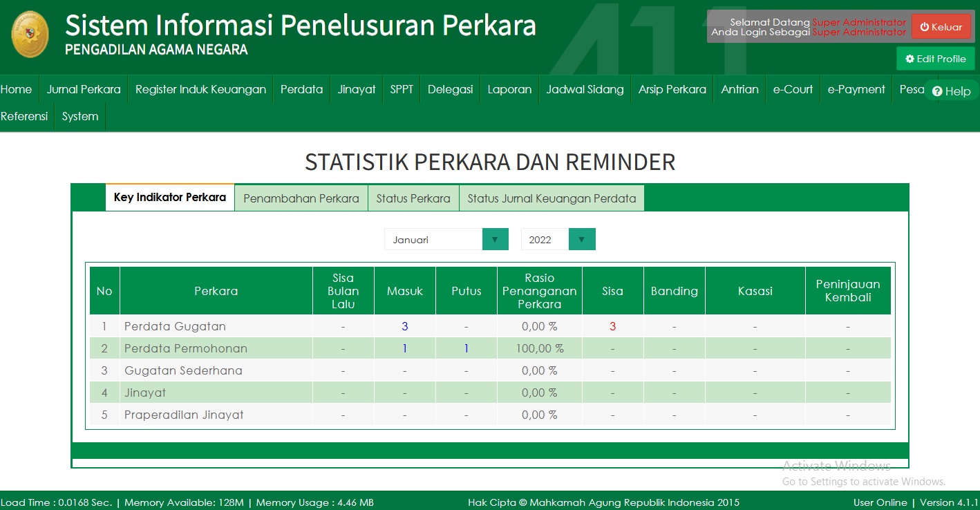This screenshot has height=510, width=980.
Task: Open the e-Court menu
Action: [x=793, y=88]
